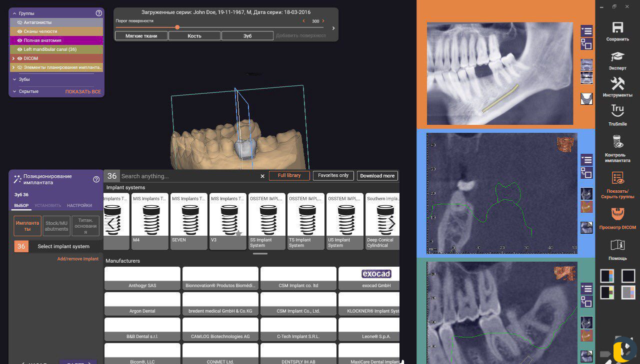The image size is (640, 364).
Task: Select Favorites only filter
Action: [333, 176]
